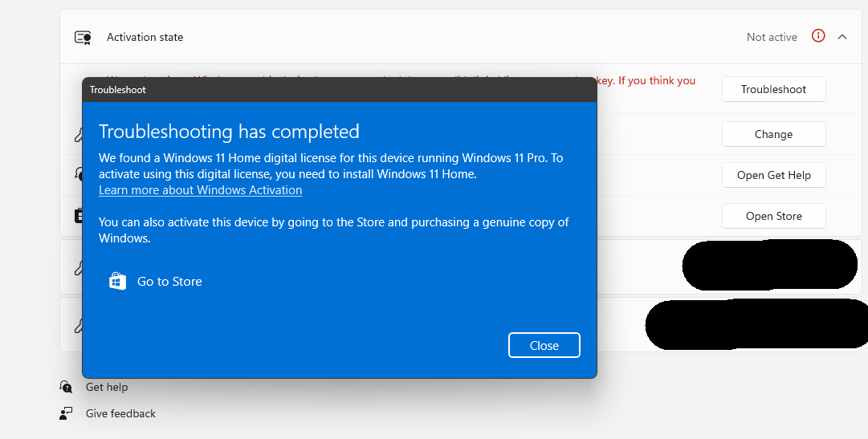The width and height of the screenshot is (868, 439).
Task: Open the Give feedback link
Action: (x=120, y=413)
